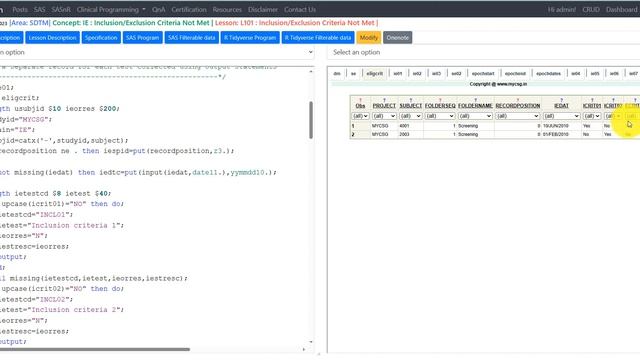Image resolution: width=640 pixels, height=360 pixels.
Task: Open the epochend dataset tab
Action: [x=515, y=73]
